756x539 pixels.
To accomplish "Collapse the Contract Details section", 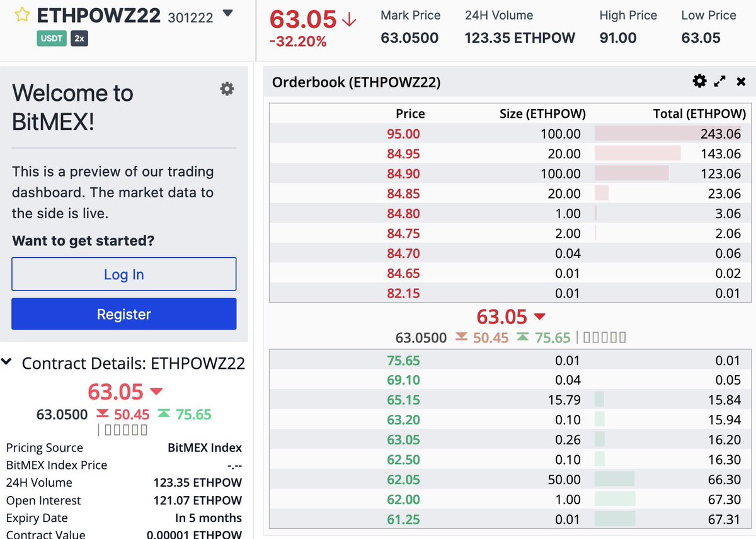I will coord(8,361).
